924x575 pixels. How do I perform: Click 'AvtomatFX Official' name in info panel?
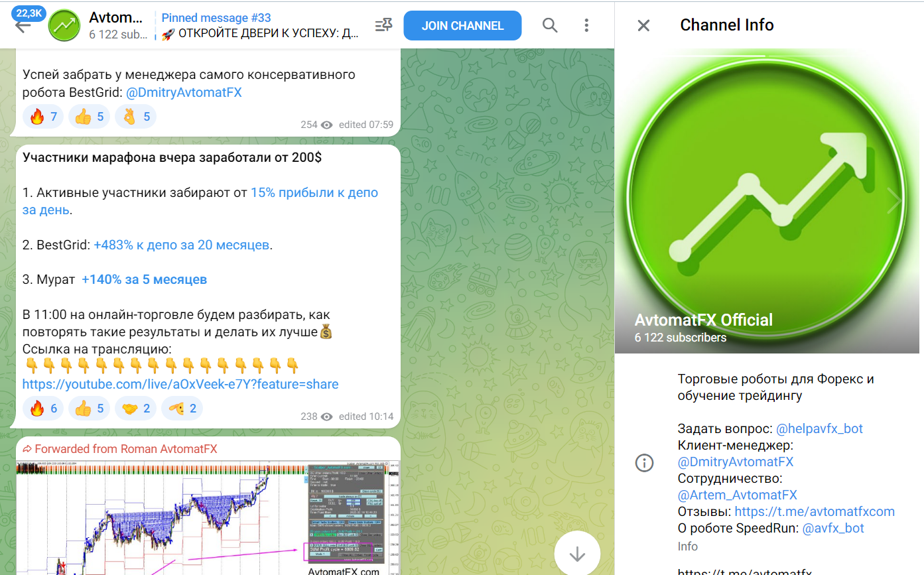click(704, 320)
